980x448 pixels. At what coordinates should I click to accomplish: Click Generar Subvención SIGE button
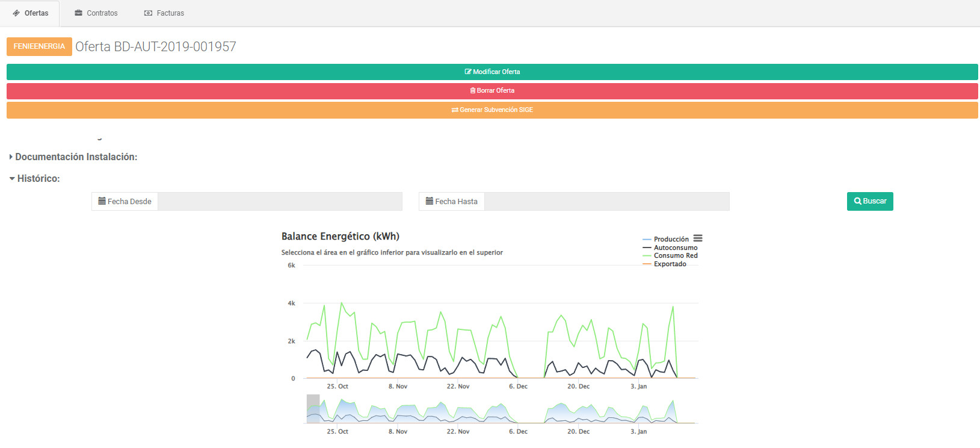point(492,110)
